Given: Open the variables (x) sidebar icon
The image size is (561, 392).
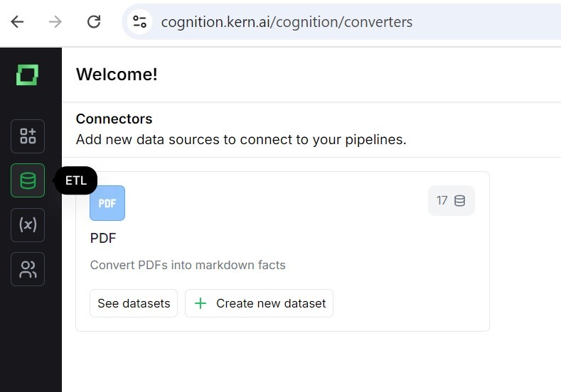Looking at the screenshot, I should (x=28, y=225).
